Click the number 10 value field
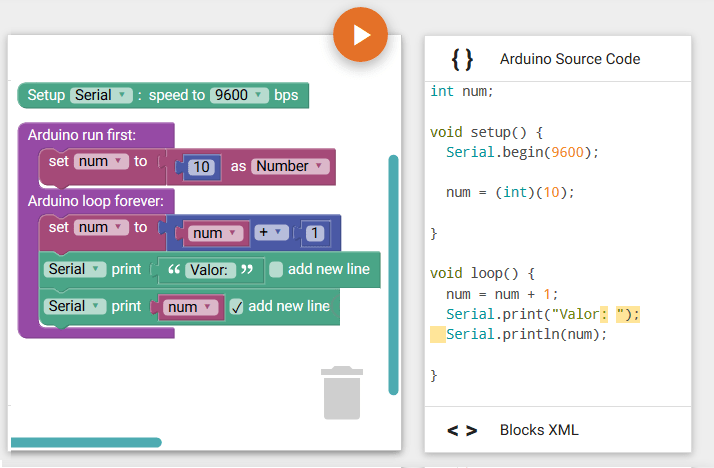The width and height of the screenshot is (714, 468). coord(202,167)
